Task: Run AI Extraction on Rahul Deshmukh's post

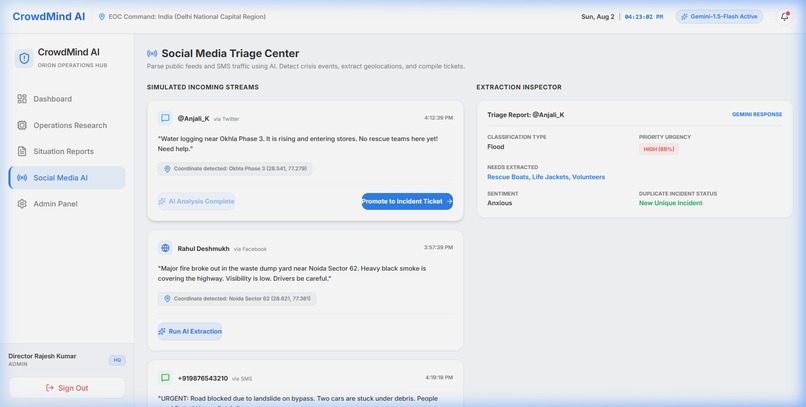Action: coord(190,331)
